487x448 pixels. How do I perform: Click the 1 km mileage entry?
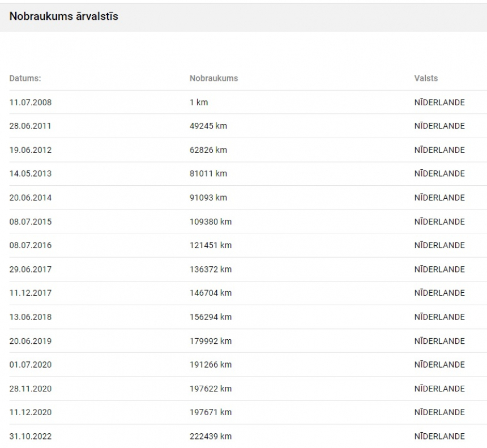[199, 103]
